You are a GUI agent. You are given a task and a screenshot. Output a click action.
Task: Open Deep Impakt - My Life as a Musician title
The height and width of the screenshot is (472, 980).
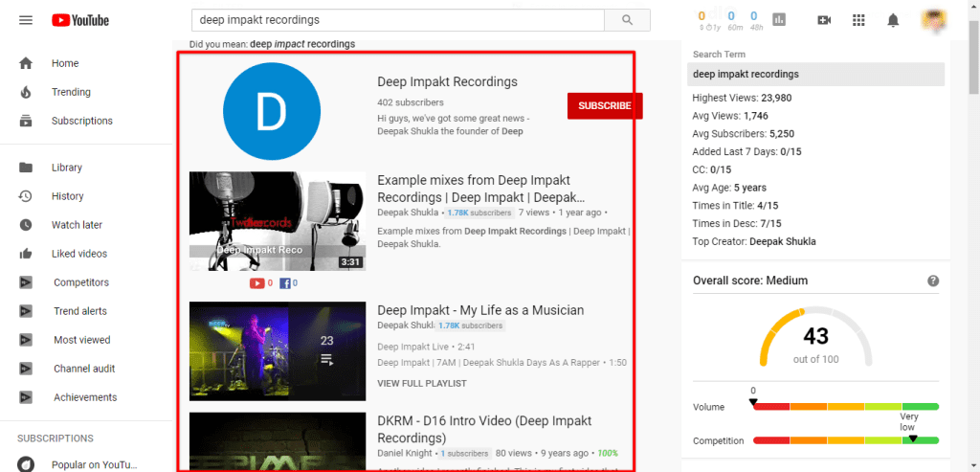click(480, 310)
